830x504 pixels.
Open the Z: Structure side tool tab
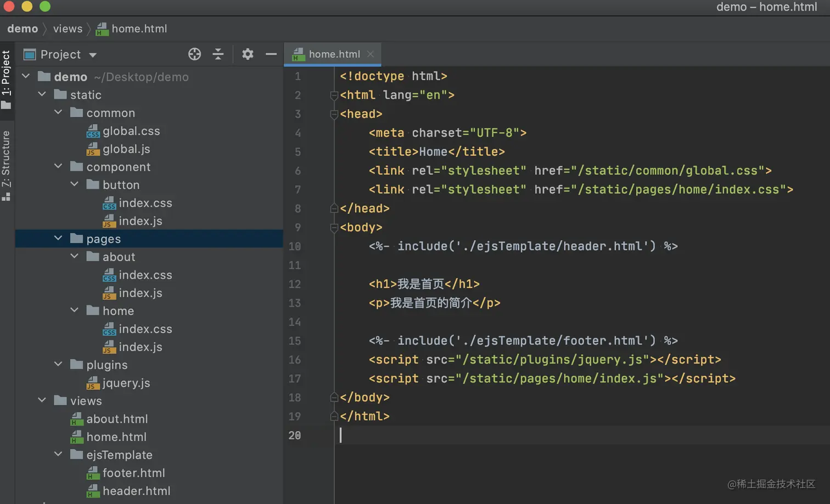[6, 166]
